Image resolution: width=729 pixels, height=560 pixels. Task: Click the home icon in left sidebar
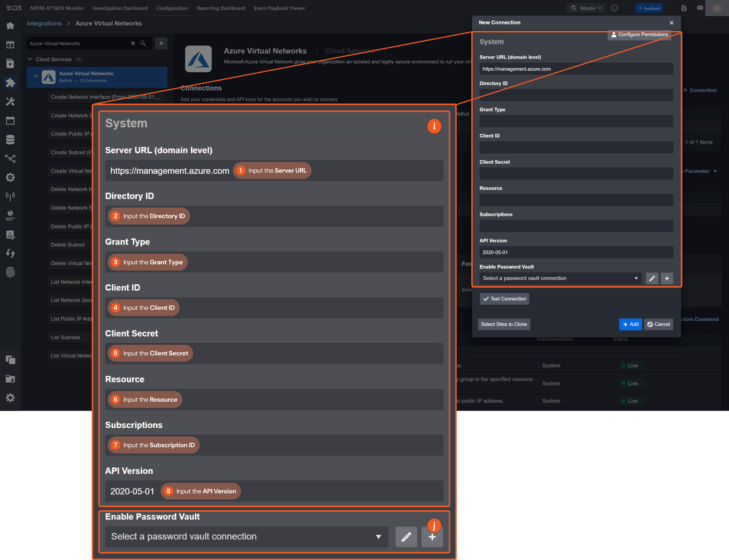[x=10, y=26]
